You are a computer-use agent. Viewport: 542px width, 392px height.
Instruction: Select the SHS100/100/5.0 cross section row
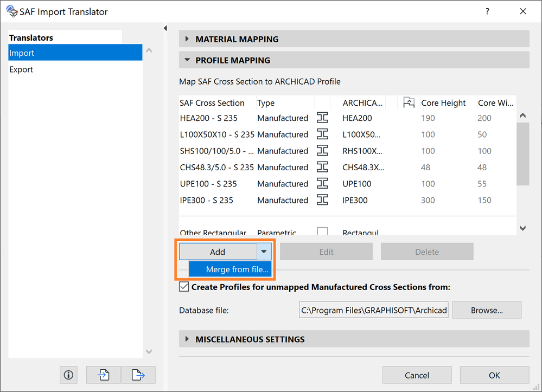[x=347, y=151]
